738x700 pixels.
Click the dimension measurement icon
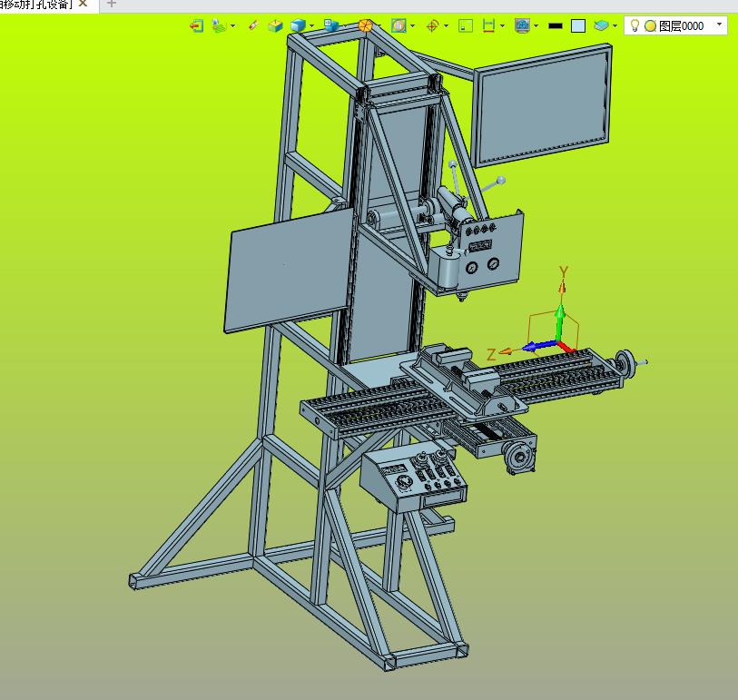pos(489,25)
